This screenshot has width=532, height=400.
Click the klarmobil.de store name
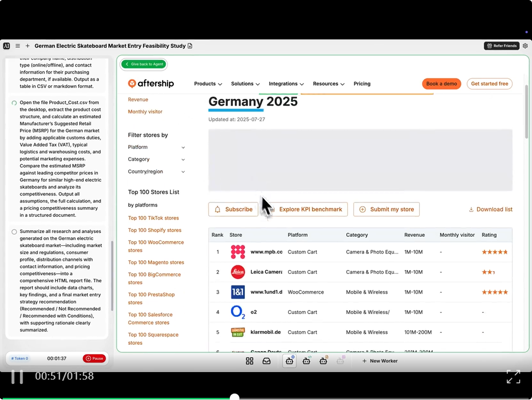point(265,332)
